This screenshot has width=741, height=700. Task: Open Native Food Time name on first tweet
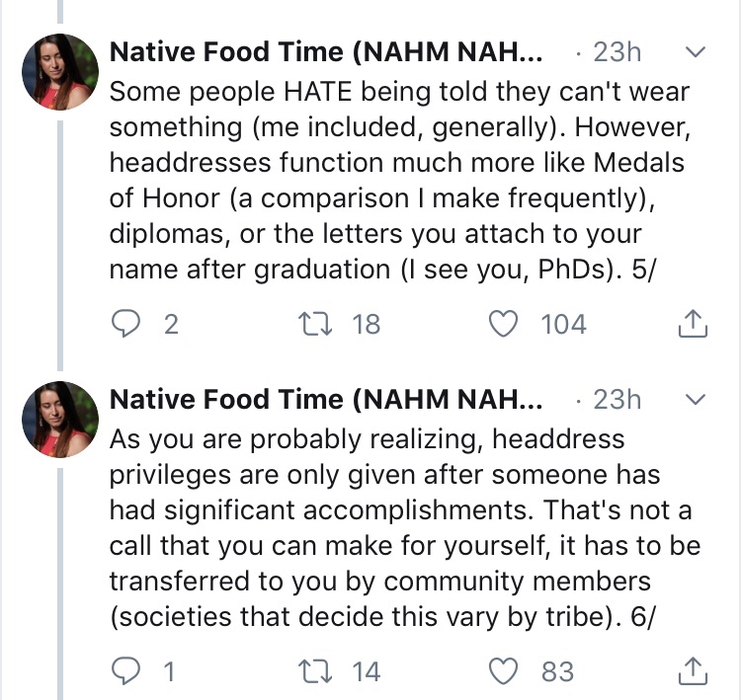click(326, 51)
